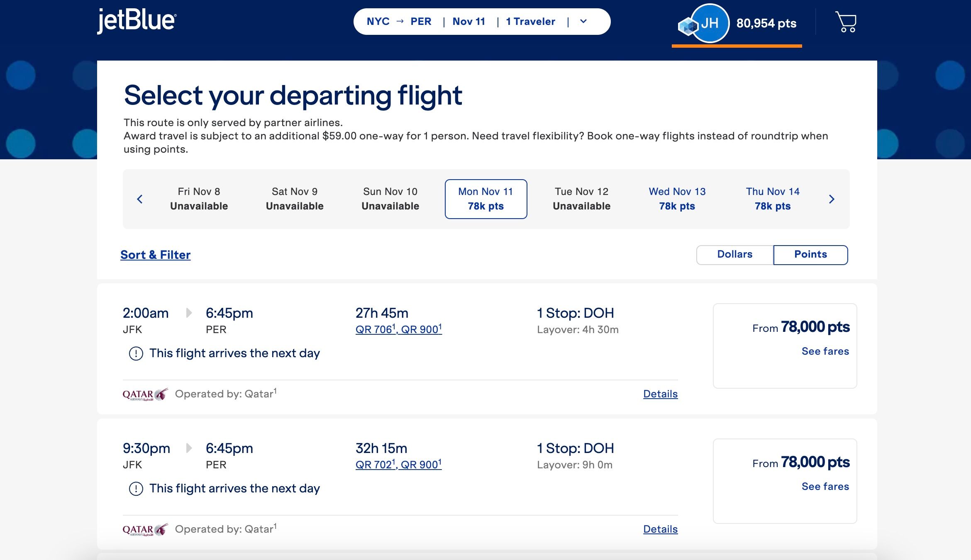See fares for the 2:00am JFK flight
Screen dimensions: 971x560
825,351
